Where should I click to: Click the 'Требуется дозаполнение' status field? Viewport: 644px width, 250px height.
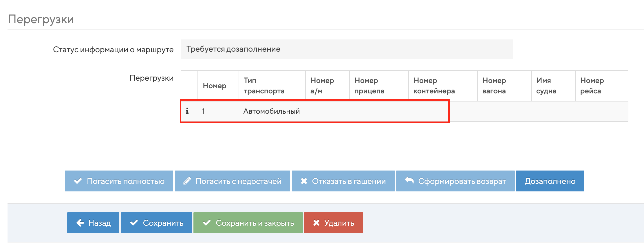tap(347, 49)
